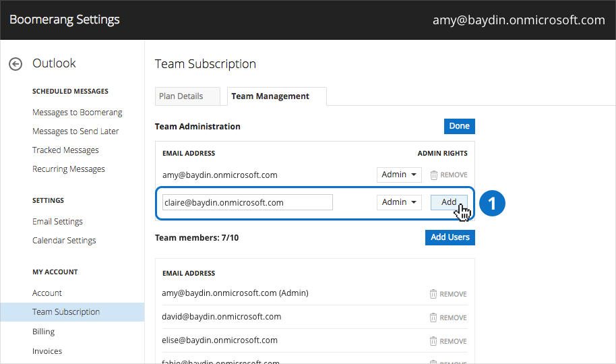Click the Add Users button
The image size is (616, 364).
click(450, 237)
